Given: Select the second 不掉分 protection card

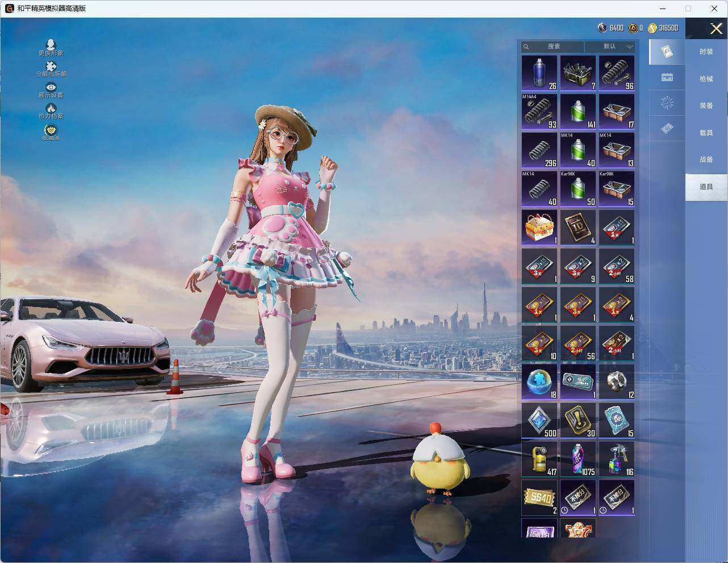Looking at the screenshot, I should tap(617, 498).
